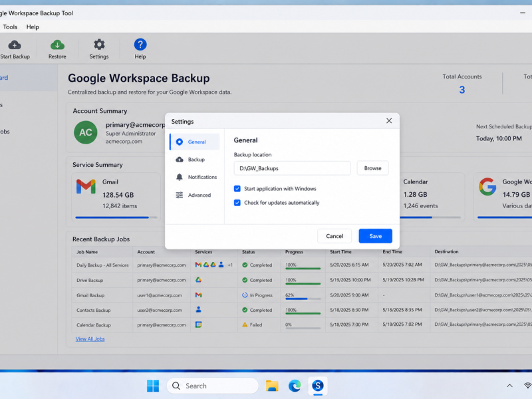This screenshot has width=532, height=399.
Task: Select the General settings icon
Action: (180, 142)
